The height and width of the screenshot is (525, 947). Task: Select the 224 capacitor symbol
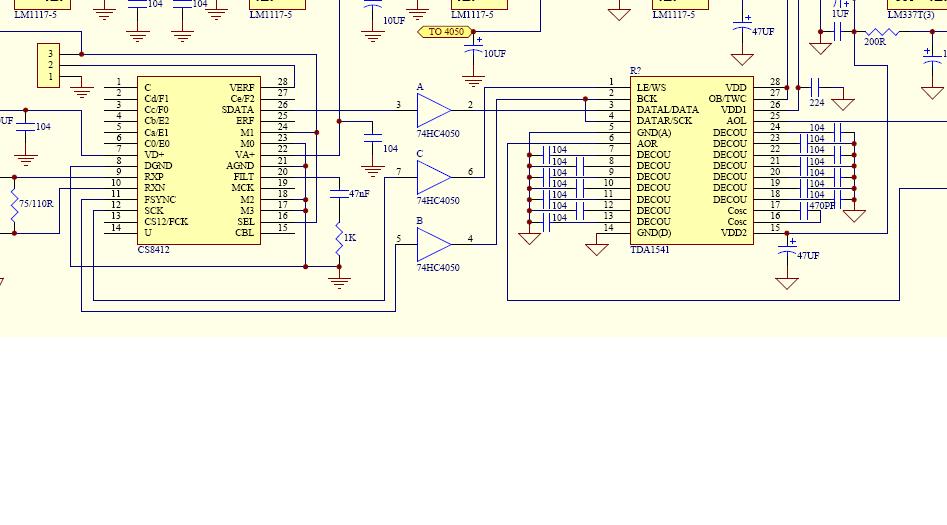tap(815, 88)
